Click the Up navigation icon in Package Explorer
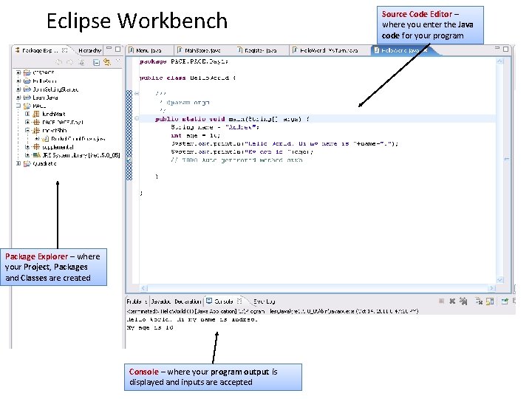 tap(81, 62)
